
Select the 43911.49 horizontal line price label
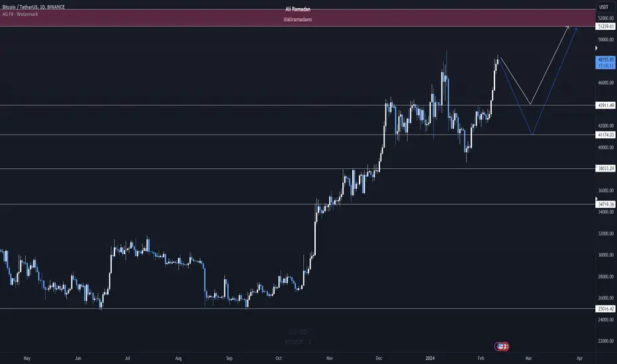606,105
